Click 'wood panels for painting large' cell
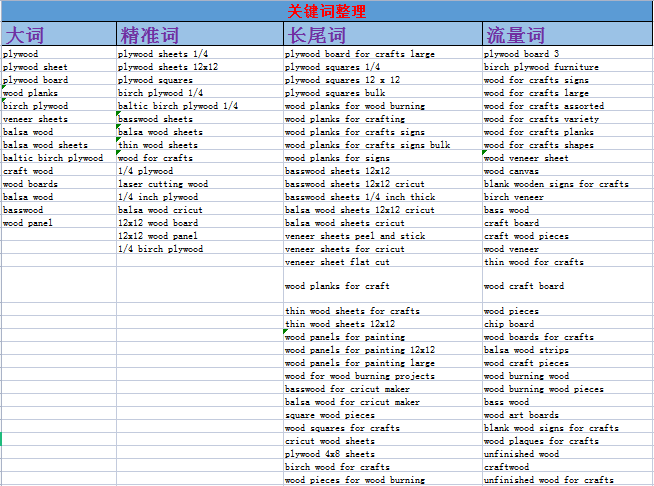Screen dimensions: 654x486 pos(383,363)
